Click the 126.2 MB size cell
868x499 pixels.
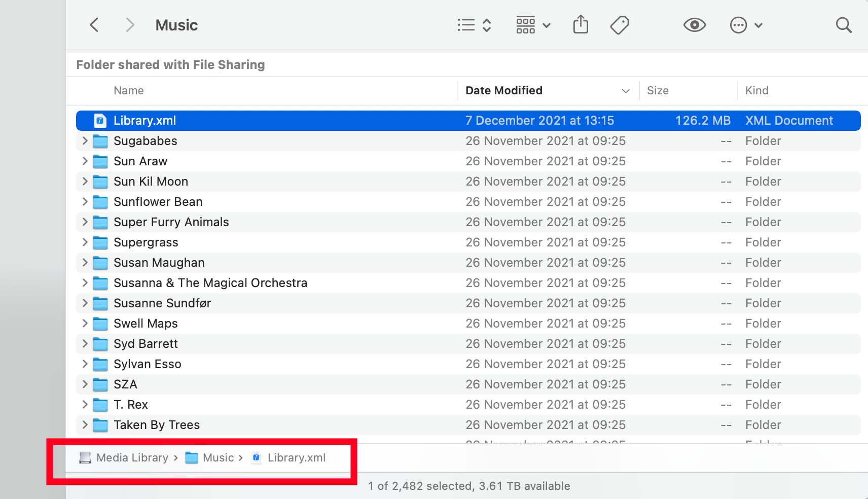tap(703, 120)
